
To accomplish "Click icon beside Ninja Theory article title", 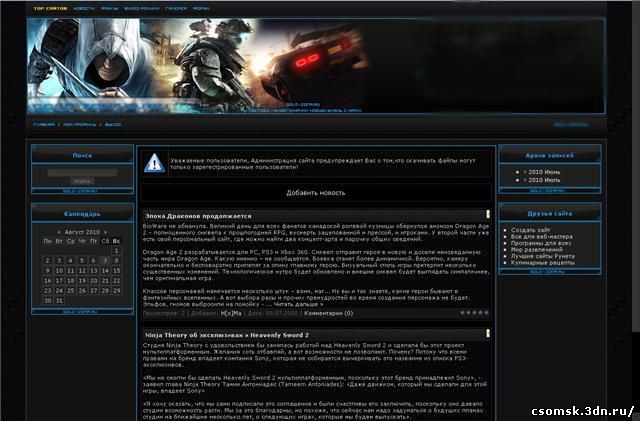I will point(487,333).
